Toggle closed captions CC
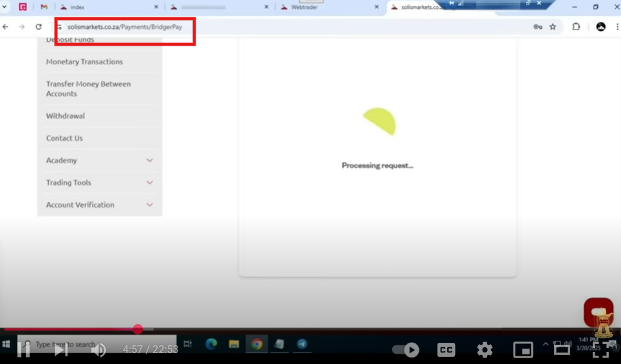The height and width of the screenshot is (364, 621). point(447,350)
